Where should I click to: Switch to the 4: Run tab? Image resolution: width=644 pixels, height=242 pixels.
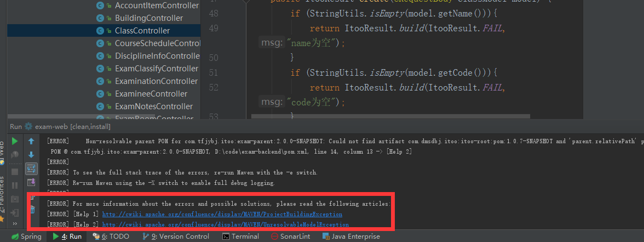(67, 237)
